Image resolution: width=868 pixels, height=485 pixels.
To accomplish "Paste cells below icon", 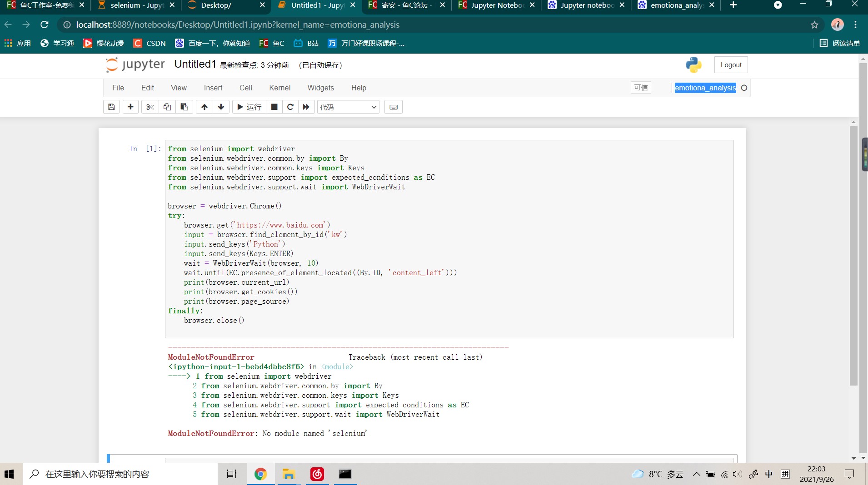I will tap(184, 107).
